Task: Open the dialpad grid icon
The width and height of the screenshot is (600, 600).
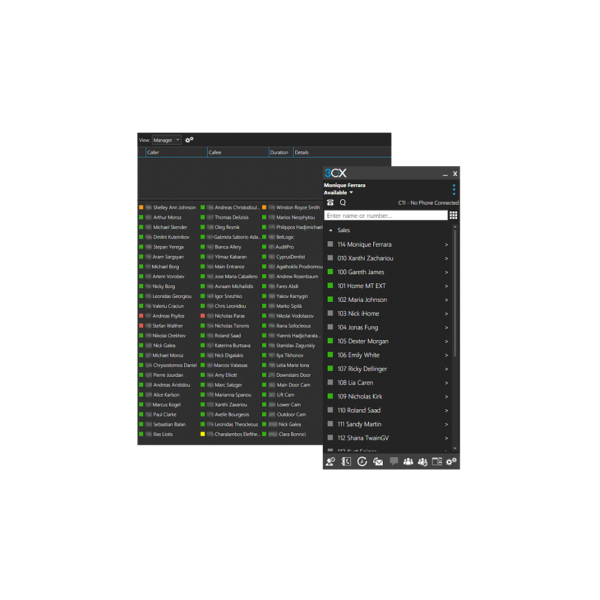Action: [x=453, y=215]
